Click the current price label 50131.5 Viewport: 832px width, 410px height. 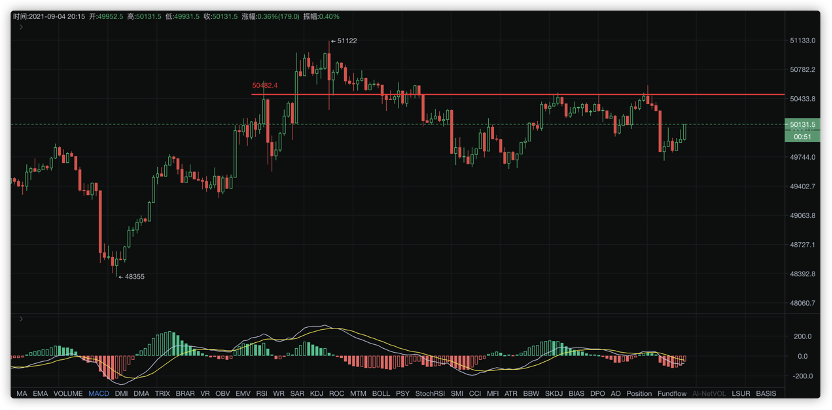click(803, 124)
